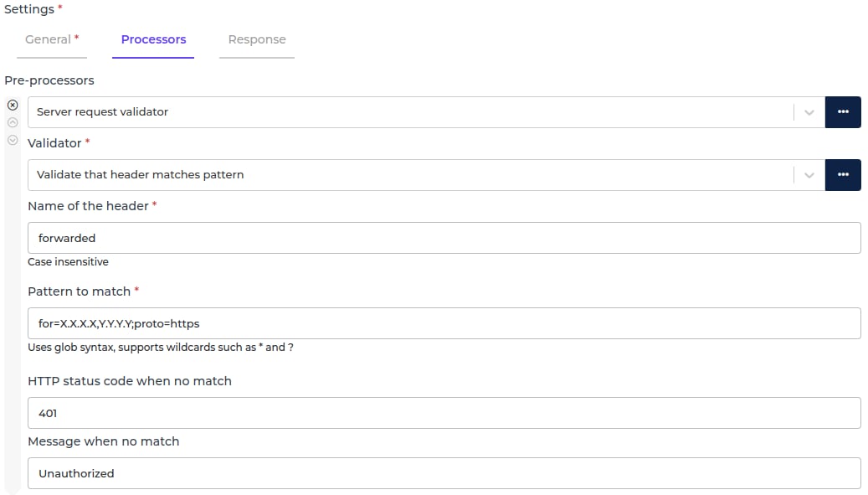Viewport: 868px width, 495px height.
Task: Open more options for Server request validator
Action: (843, 112)
